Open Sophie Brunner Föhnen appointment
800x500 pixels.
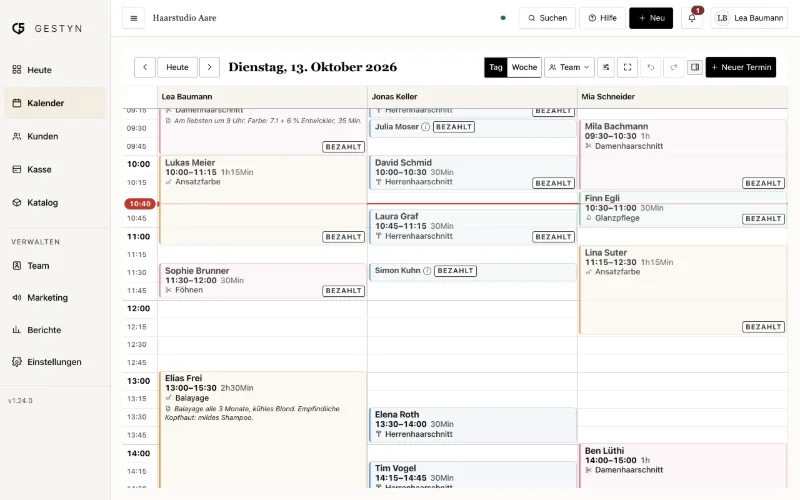[x=262, y=281]
